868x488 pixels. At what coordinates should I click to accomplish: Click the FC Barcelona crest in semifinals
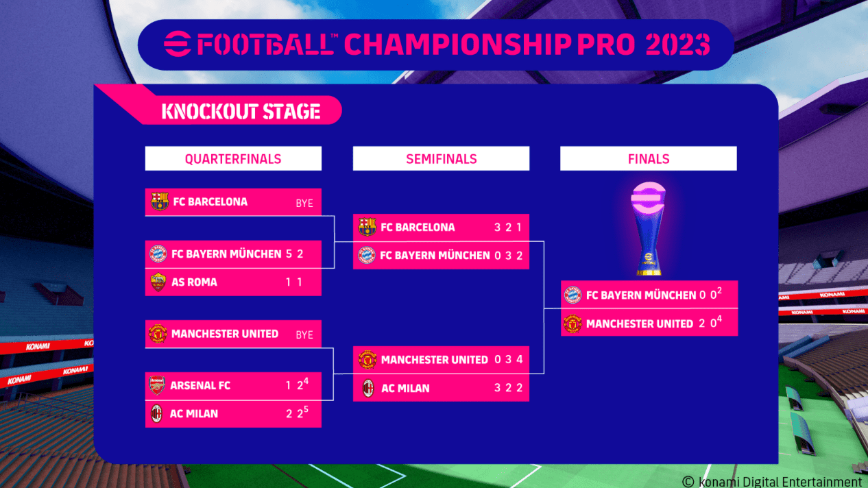coord(367,227)
